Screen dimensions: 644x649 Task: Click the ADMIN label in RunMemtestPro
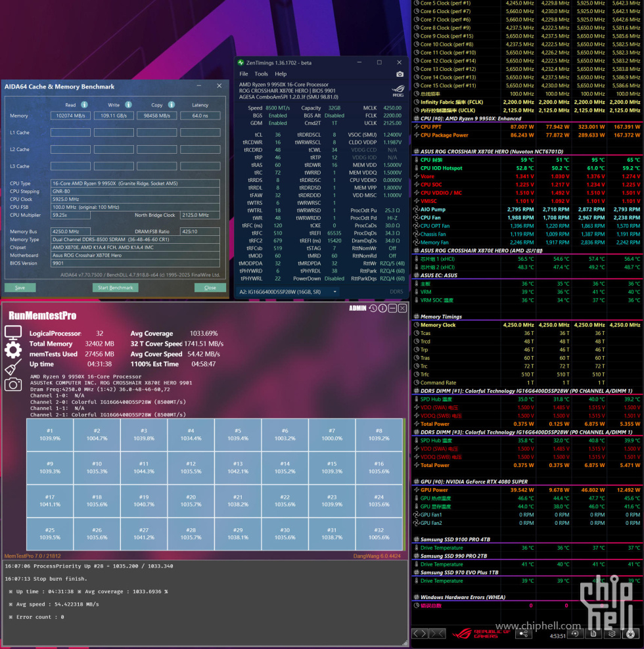358,308
